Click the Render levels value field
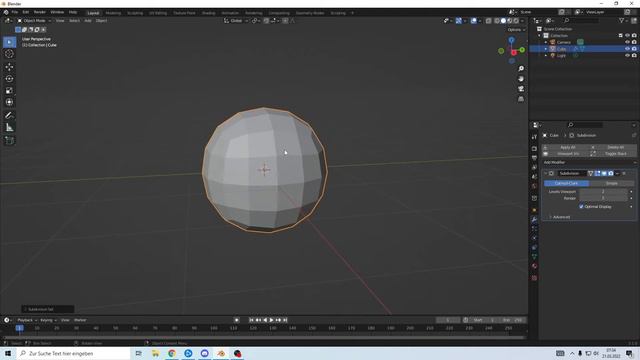The height and width of the screenshot is (360, 640). coord(603,198)
